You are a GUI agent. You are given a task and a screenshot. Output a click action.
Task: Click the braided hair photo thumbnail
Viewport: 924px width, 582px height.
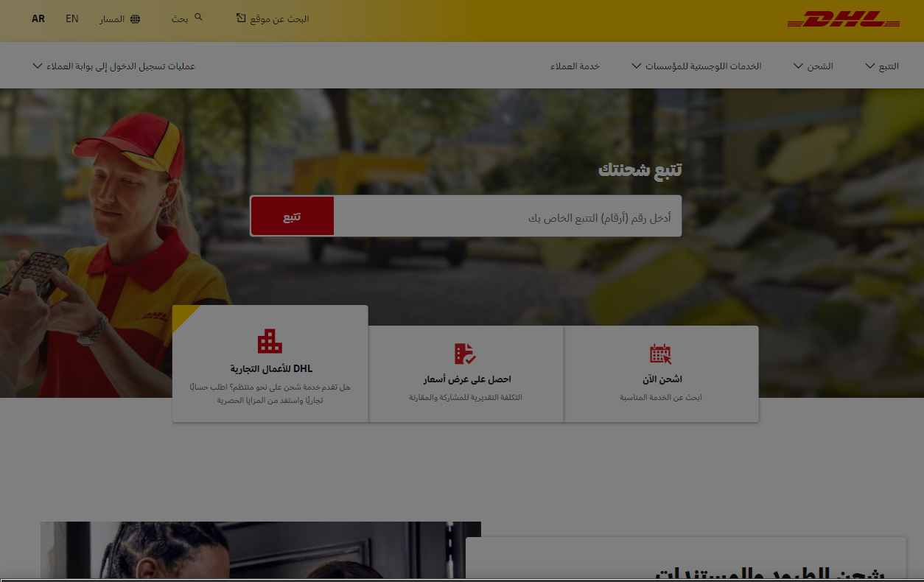[260, 551]
